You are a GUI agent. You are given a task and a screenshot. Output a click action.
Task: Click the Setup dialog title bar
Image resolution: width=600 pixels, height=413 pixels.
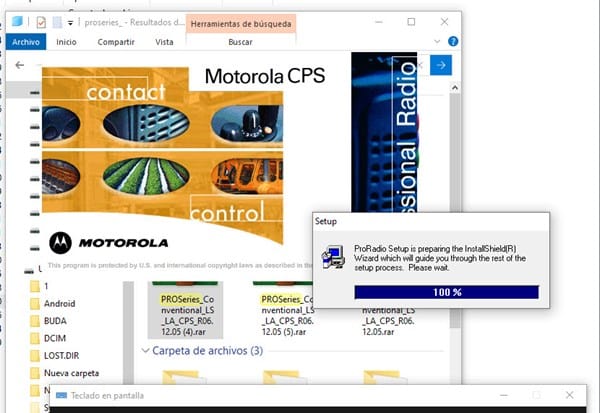431,221
